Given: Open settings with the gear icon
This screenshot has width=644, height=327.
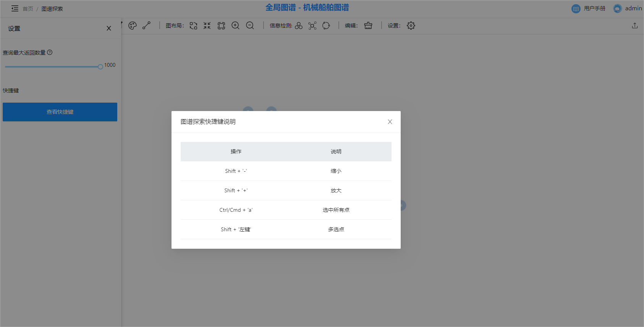Looking at the screenshot, I should click(x=411, y=26).
